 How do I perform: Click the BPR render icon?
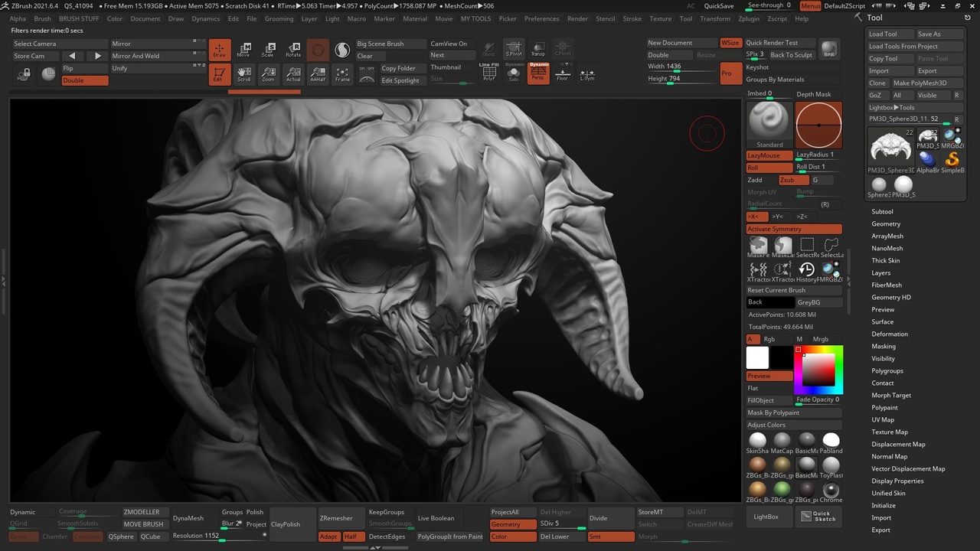pyautogui.click(x=828, y=50)
